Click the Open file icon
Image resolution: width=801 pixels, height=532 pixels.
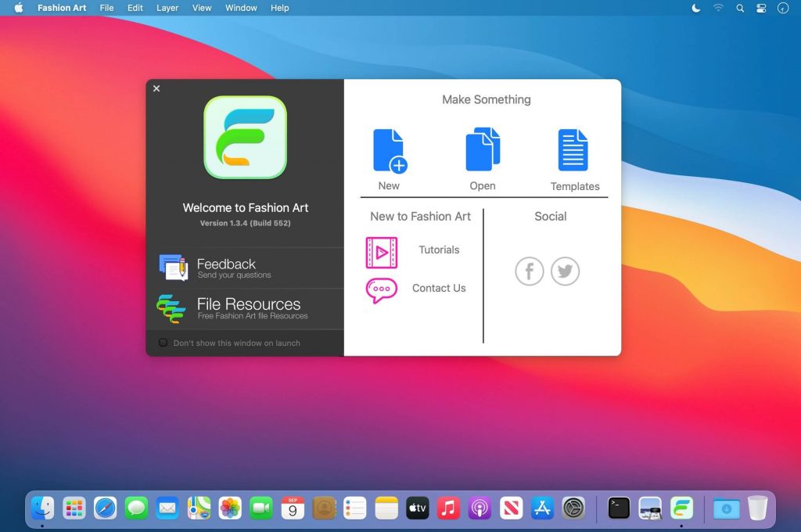pos(483,149)
